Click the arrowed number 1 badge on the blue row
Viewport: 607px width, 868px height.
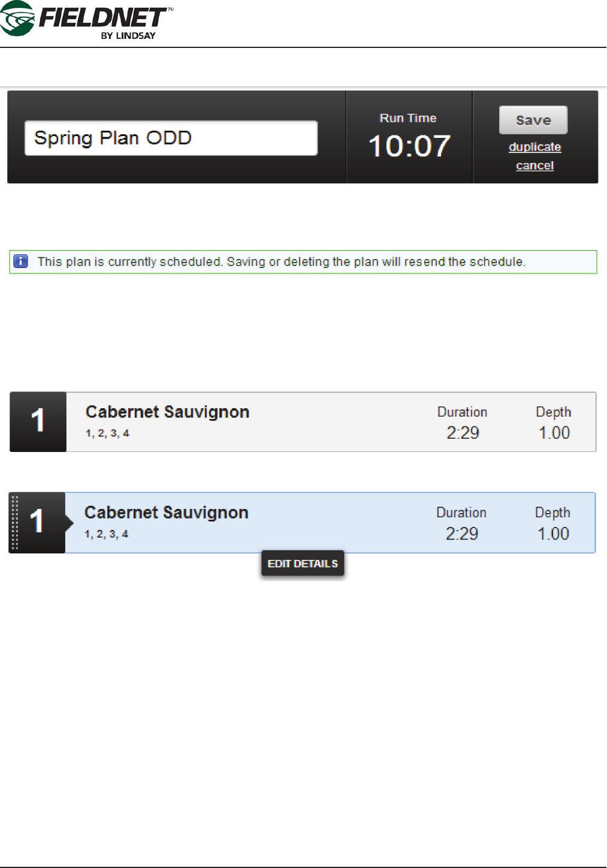[38, 522]
